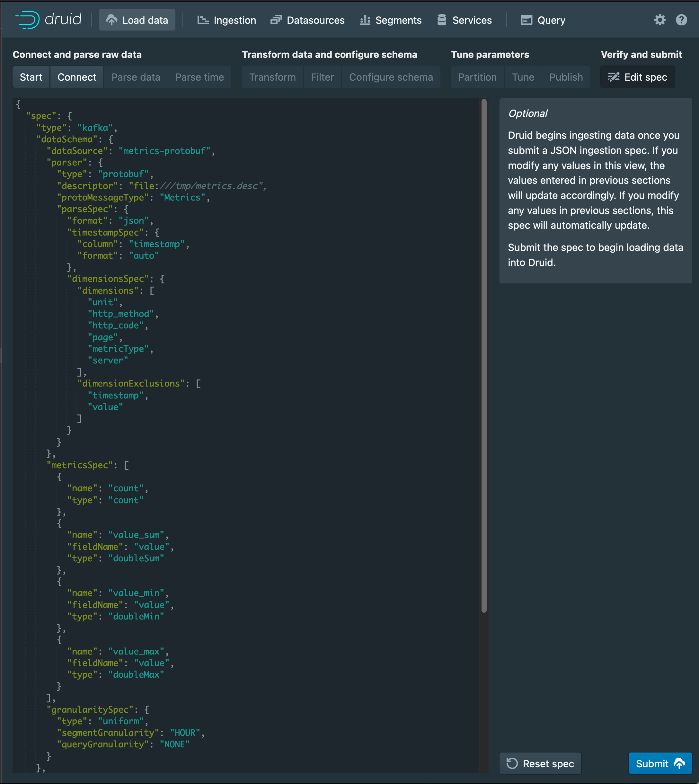
Task: Click the Druid logo icon
Action: [28, 20]
